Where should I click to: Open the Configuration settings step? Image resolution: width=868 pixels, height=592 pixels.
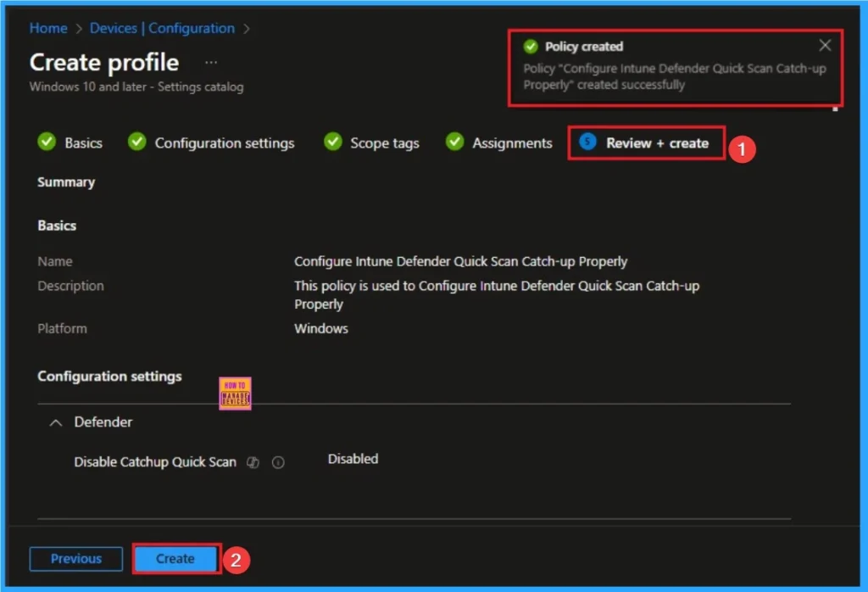(224, 142)
